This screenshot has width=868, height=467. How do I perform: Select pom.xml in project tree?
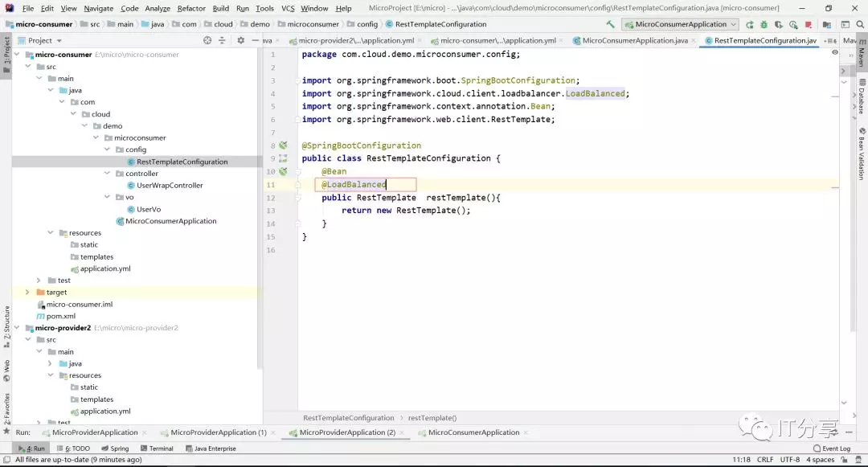61,316
